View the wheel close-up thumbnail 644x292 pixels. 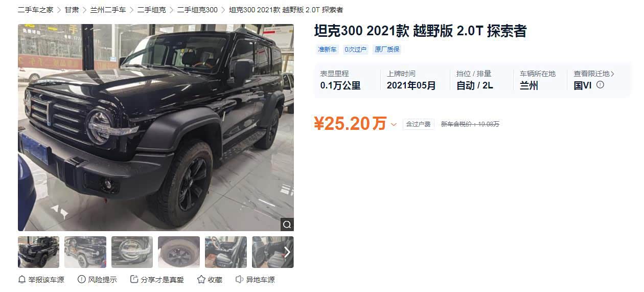pyautogui.click(x=178, y=252)
